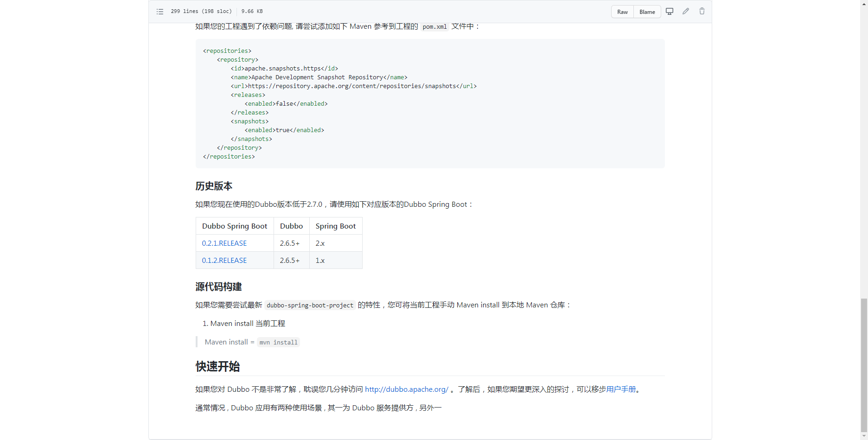
Task: Delete this file with the trash icon
Action: click(x=702, y=11)
